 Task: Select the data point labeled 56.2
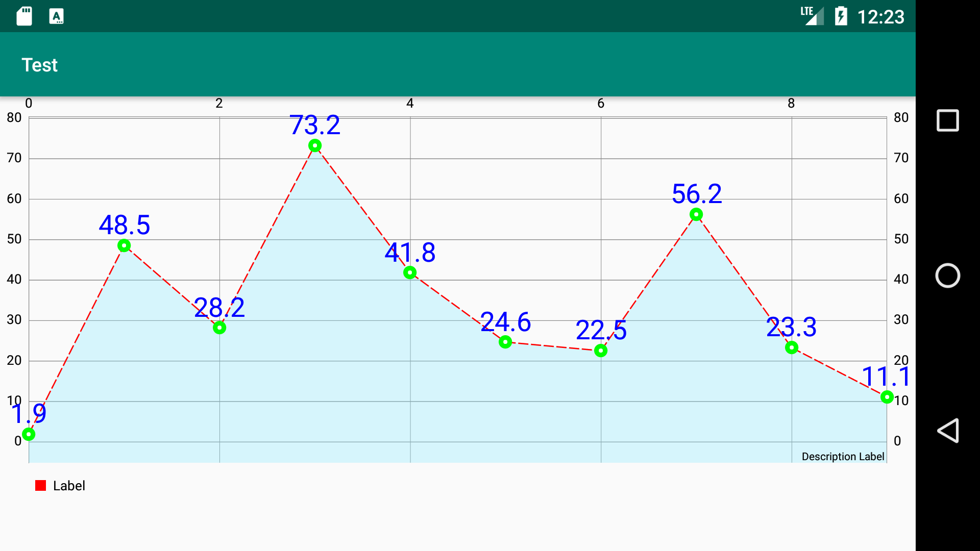click(x=696, y=214)
